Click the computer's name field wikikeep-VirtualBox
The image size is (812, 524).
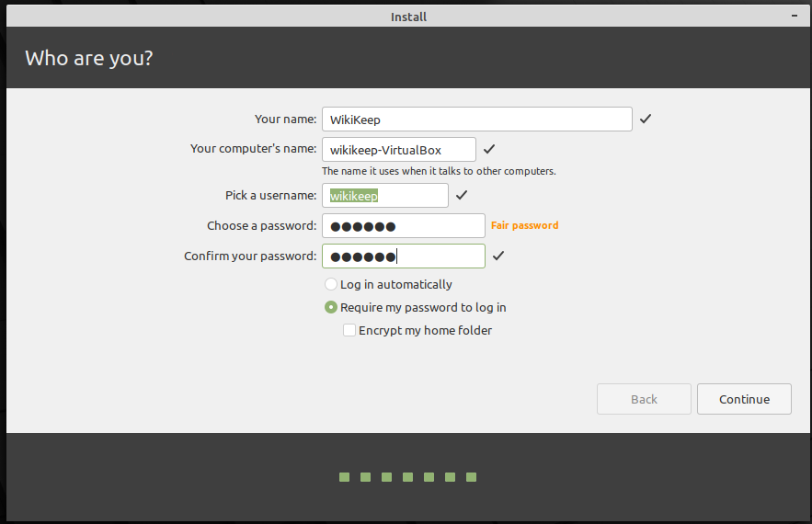[399, 150]
